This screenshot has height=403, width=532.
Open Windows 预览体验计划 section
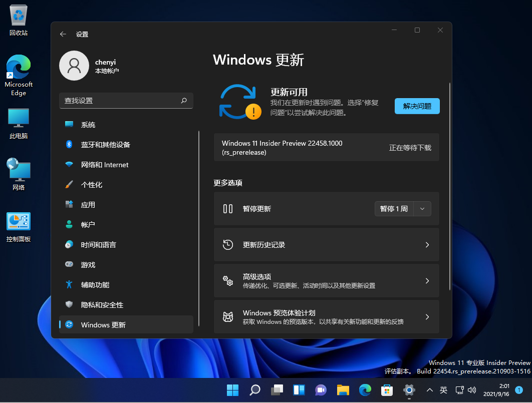326,317
